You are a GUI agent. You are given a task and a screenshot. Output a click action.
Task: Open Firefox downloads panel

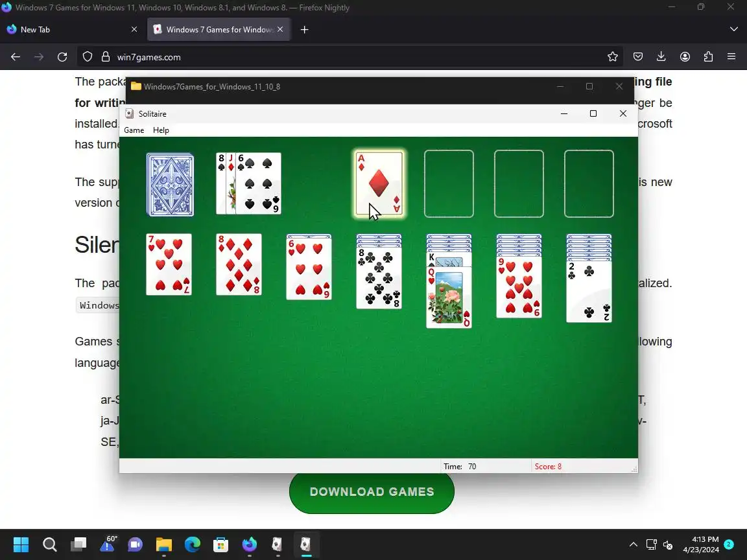pyautogui.click(x=661, y=57)
